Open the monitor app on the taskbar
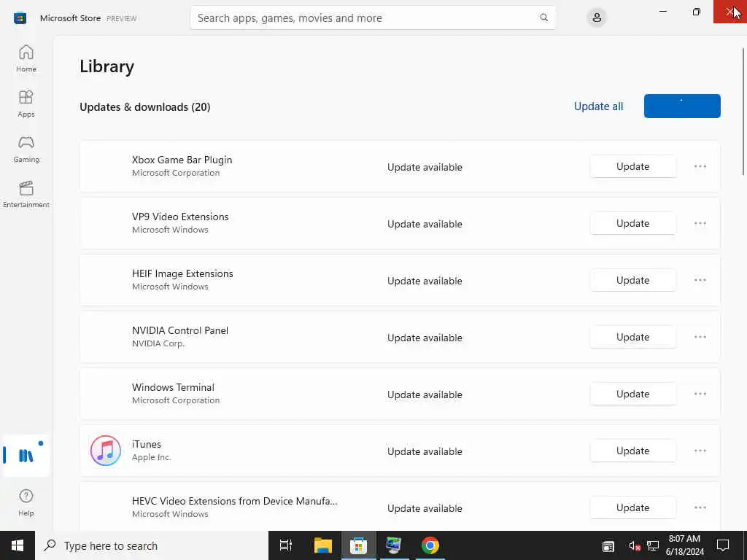Image resolution: width=747 pixels, height=560 pixels. (394, 545)
